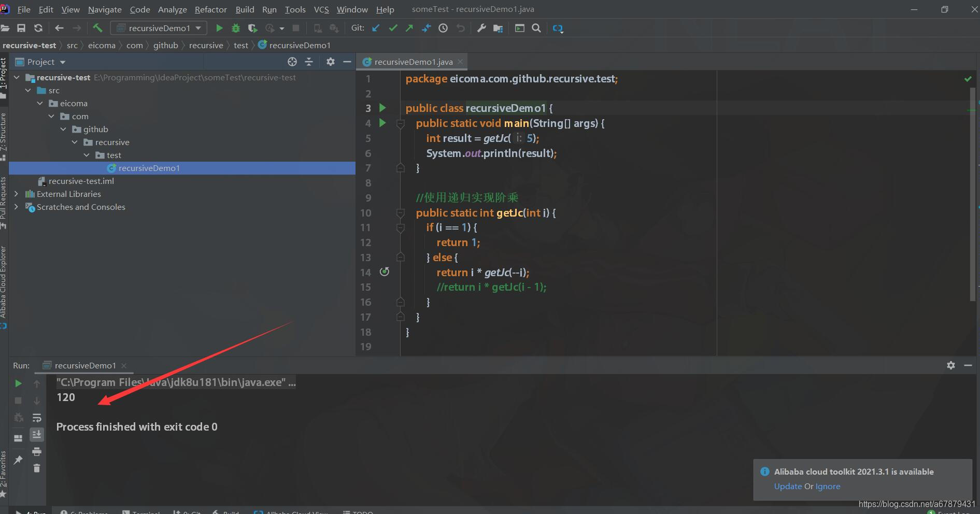
Task: Click the Git Commit green checkmark
Action: tap(393, 28)
